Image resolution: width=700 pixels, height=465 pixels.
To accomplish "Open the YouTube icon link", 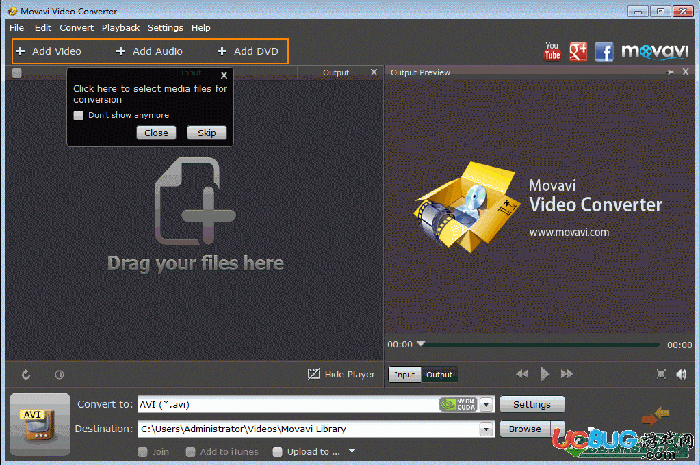I will click(x=552, y=51).
